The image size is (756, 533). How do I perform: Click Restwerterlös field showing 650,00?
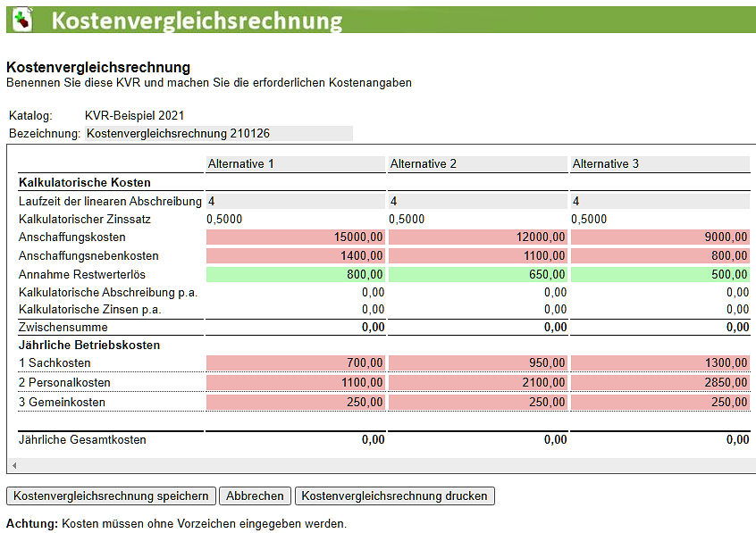[478, 275]
